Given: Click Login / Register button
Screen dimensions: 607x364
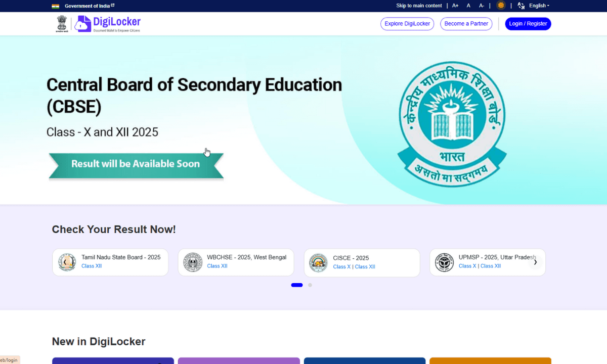Looking at the screenshot, I should click(x=528, y=24).
